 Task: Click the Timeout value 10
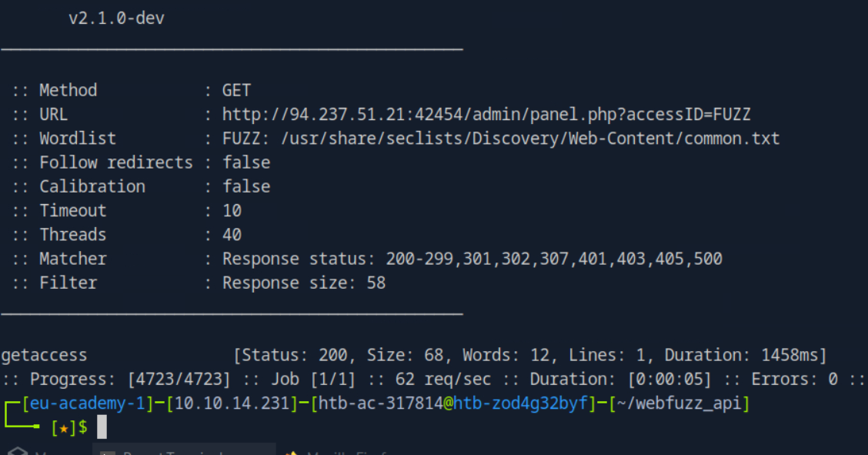pyautogui.click(x=232, y=210)
